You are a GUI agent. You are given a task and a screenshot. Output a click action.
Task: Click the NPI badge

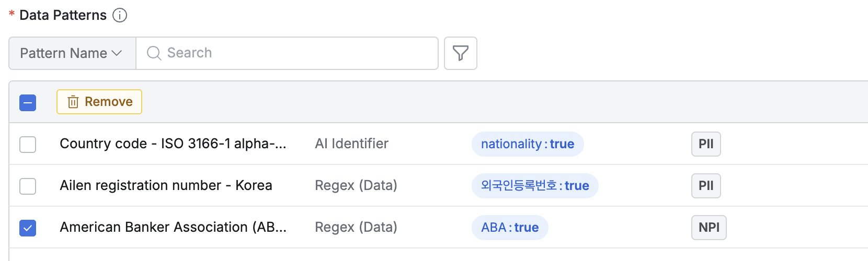point(709,228)
